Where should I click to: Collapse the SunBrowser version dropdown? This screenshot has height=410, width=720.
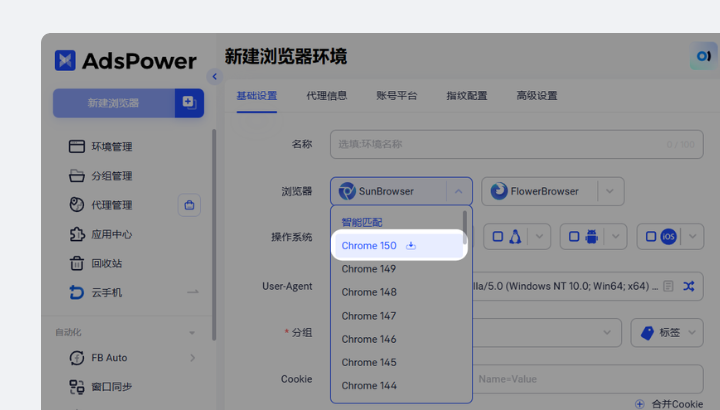click(x=459, y=191)
